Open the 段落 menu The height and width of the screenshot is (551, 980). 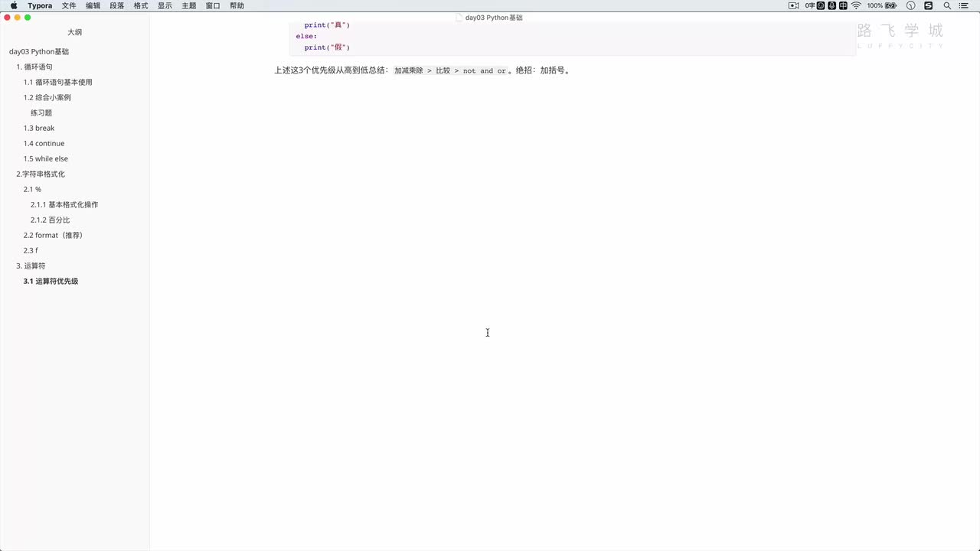point(116,5)
